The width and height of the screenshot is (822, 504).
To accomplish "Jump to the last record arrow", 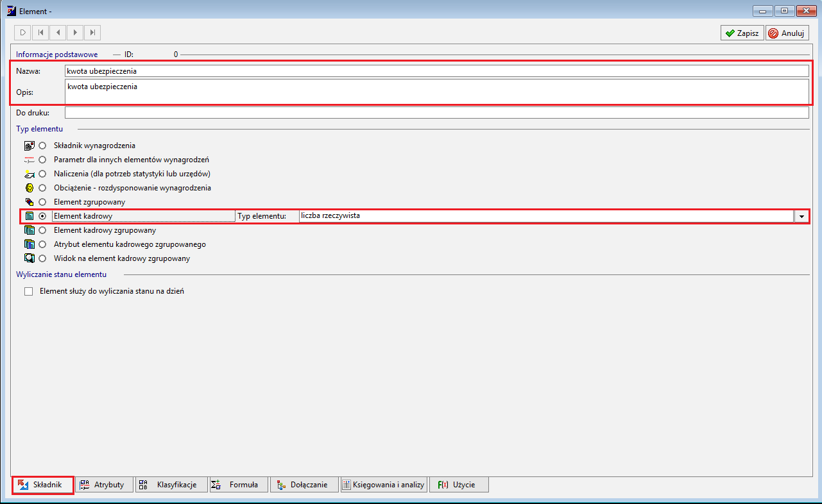I will [x=92, y=32].
